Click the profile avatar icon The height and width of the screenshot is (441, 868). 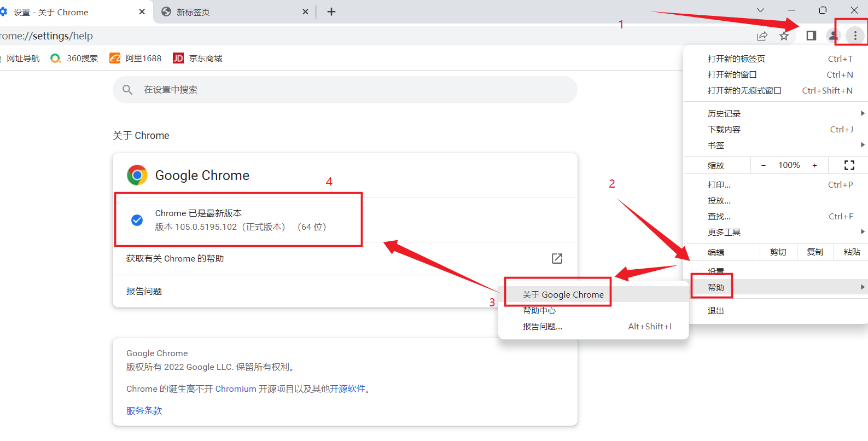[x=833, y=36]
